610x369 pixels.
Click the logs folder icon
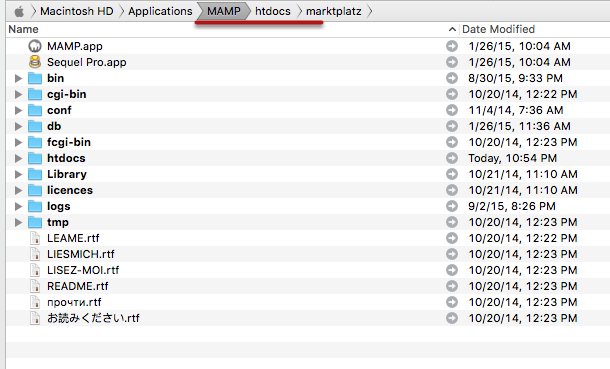(35, 206)
